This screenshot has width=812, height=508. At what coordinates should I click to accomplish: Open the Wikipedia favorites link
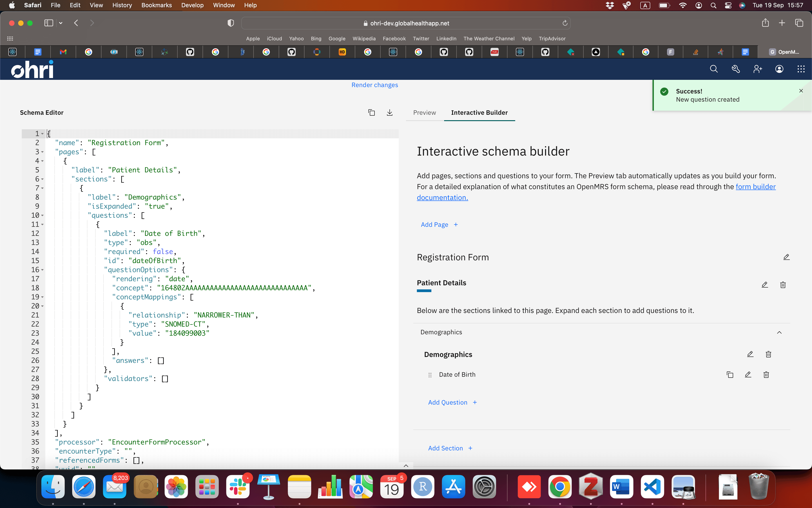(x=364, y=39)
